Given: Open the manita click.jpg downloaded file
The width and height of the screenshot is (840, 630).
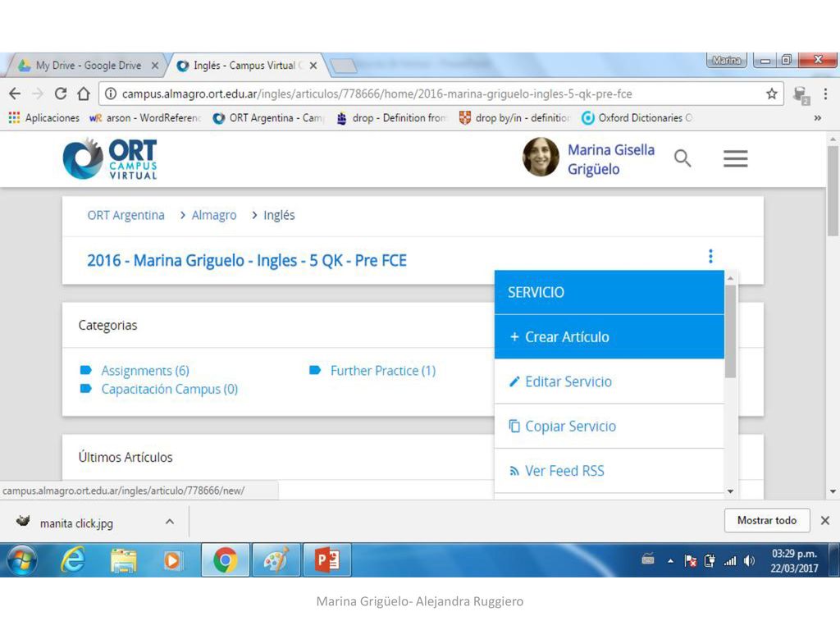Looking at the screenshot, I should [x=76, y=523].
